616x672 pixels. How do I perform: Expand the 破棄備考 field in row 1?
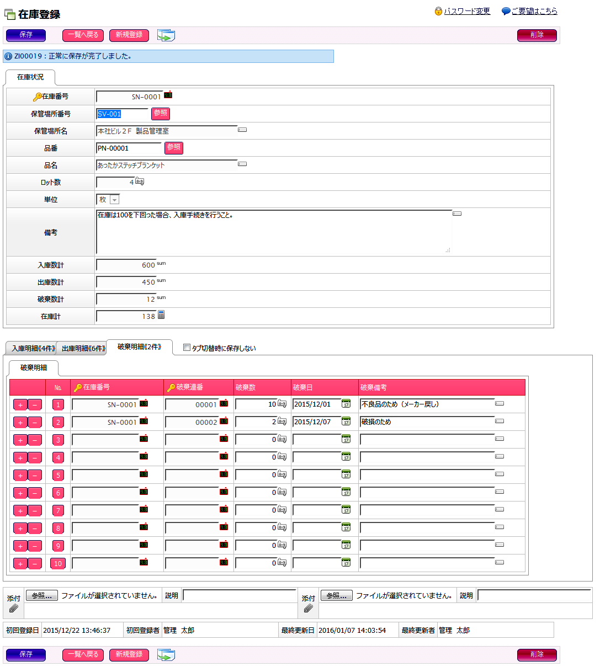point(500,404)
